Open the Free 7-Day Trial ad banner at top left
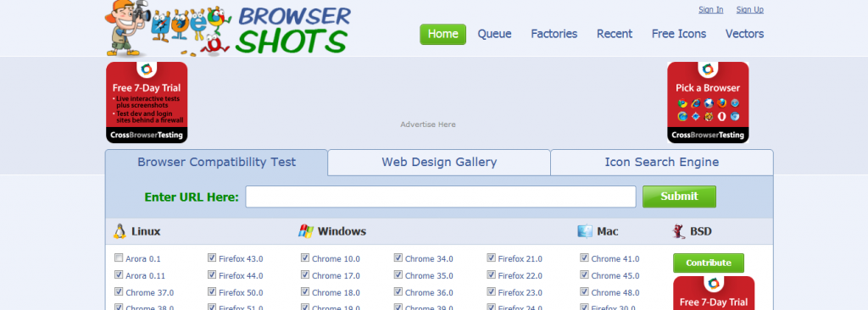This screenshot has height=310, width=868. (147, 102)
